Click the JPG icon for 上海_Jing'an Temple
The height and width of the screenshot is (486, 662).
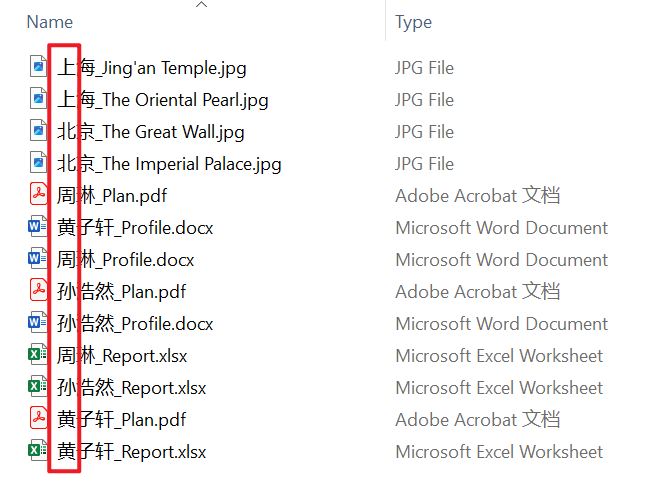click(x=38, y=68)
